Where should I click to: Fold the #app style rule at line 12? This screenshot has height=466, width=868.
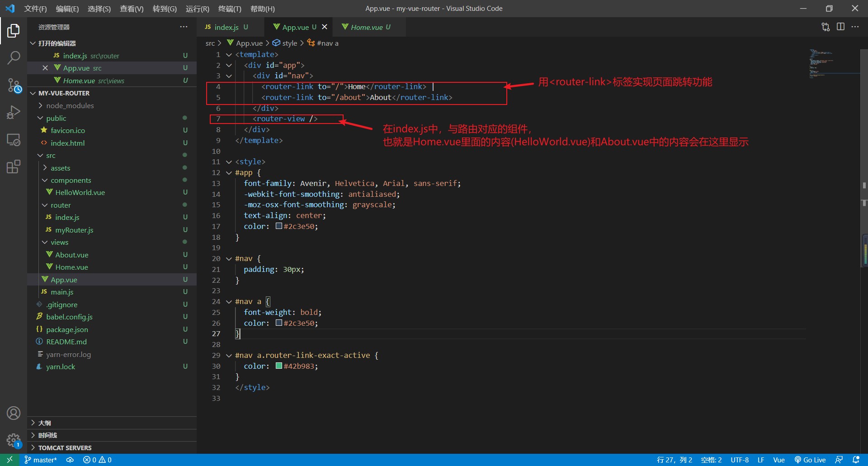click(229, 173)
